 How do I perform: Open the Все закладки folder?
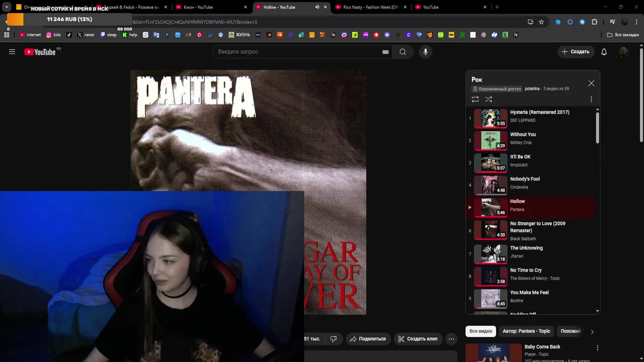point(623,35)
